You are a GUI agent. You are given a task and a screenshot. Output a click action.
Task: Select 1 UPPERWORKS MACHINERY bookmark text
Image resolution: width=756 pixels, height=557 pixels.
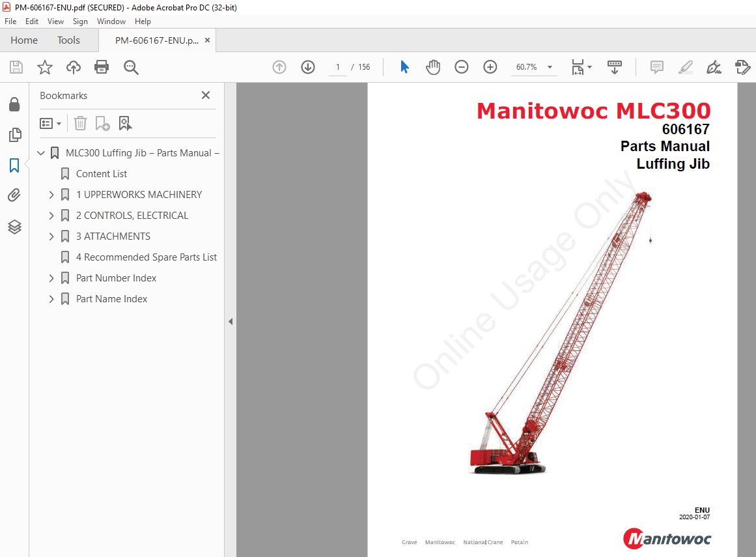[139, 195]
